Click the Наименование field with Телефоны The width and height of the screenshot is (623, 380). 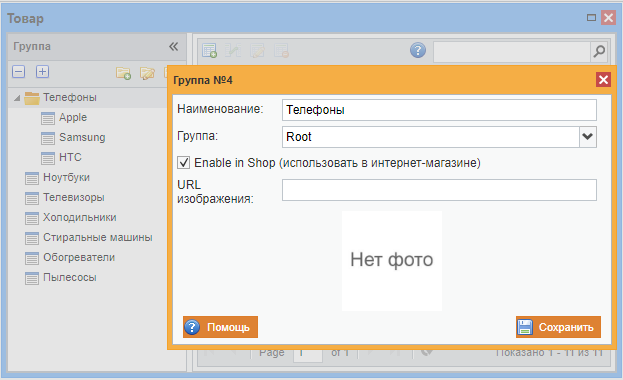click(x=439, y=110)
